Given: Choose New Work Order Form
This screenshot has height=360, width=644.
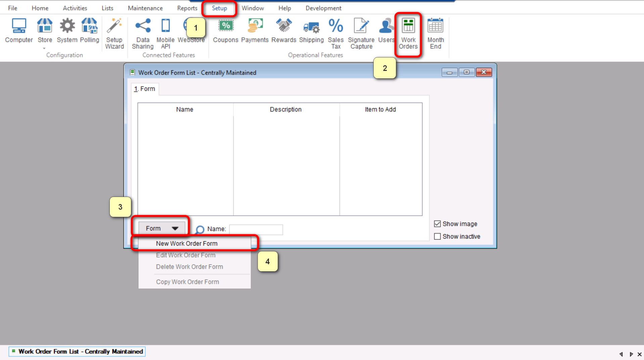Looking at the screenshot, I should 187,243.
